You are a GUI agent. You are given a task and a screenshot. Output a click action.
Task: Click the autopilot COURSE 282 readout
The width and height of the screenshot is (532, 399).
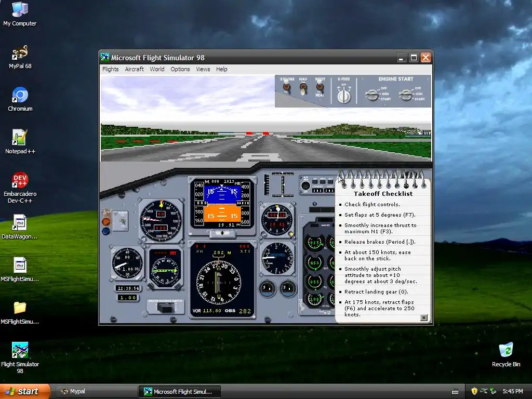click(x=318, y=190)
